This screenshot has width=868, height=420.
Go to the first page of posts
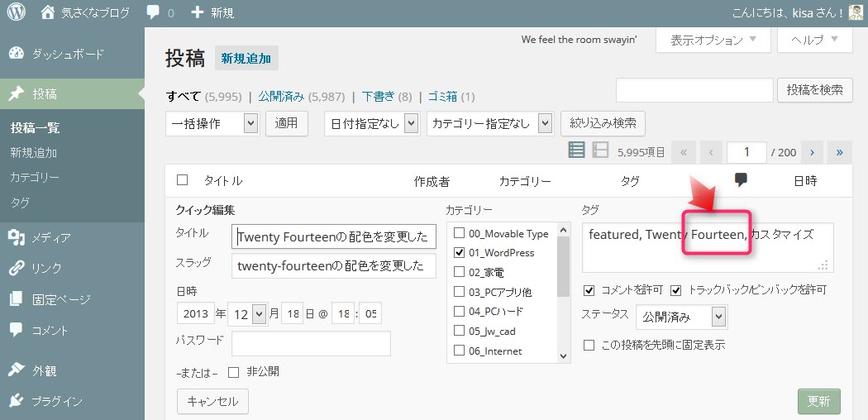click(684, 152)
